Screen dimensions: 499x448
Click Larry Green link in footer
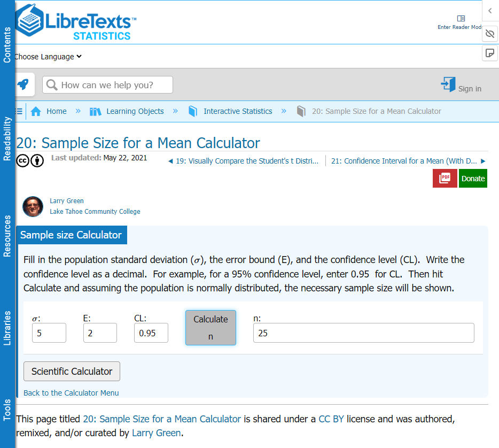point(156,433)
